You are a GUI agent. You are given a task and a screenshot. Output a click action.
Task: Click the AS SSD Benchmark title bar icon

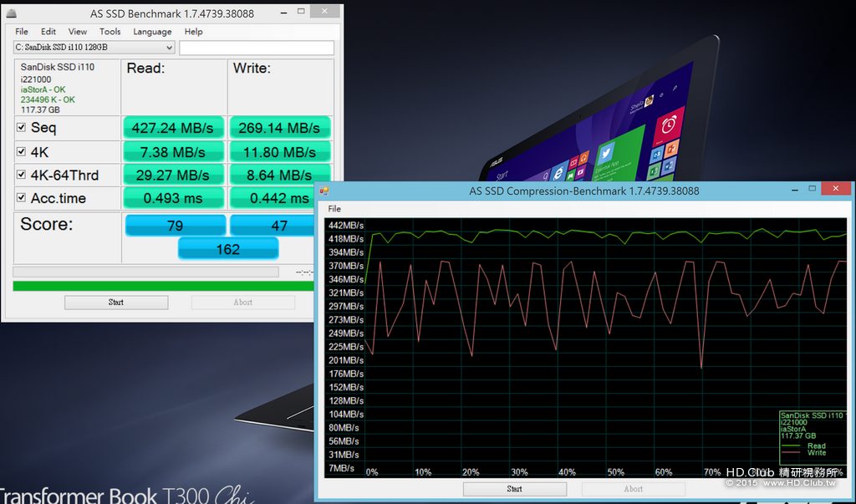(12, 13)
